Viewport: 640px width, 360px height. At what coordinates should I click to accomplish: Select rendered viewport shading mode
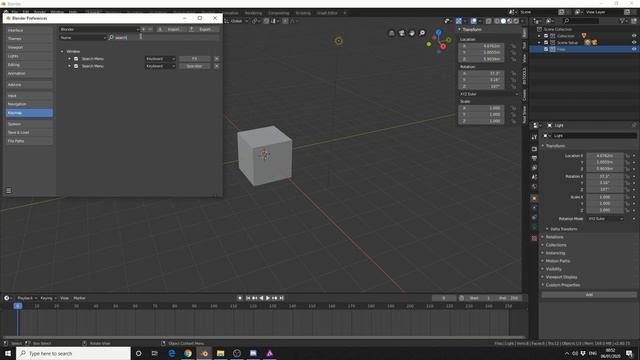[x=516, y=21]
